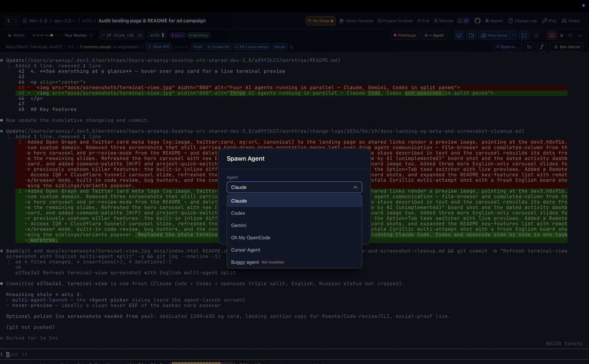This screenshot has height=364, width=589.
Task: Toggle the No Sleep mode button
Action: (x=321, y=21)
